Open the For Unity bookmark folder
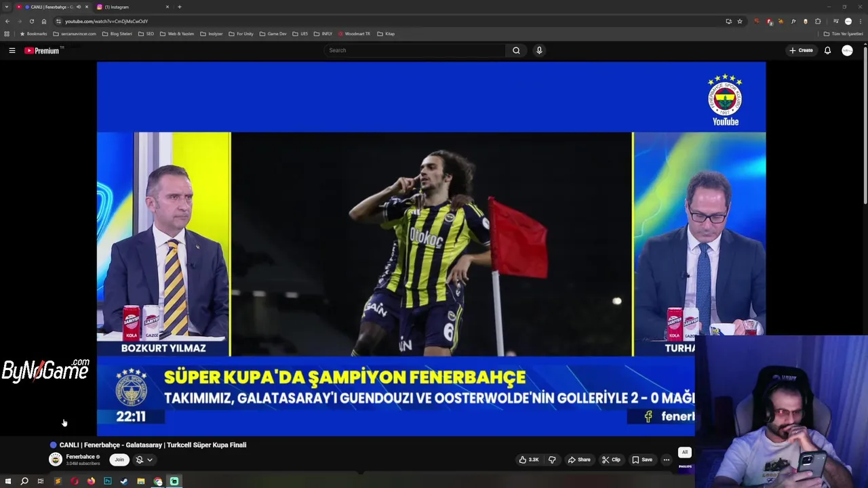Image resolution: width=868 pixels, height=488 pixels. coord(241,34)
